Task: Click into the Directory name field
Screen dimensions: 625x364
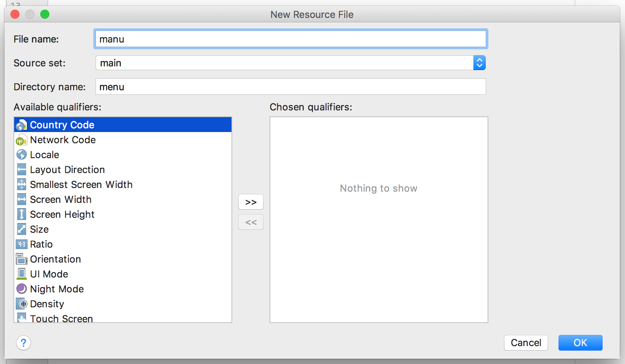Action: 290,87
